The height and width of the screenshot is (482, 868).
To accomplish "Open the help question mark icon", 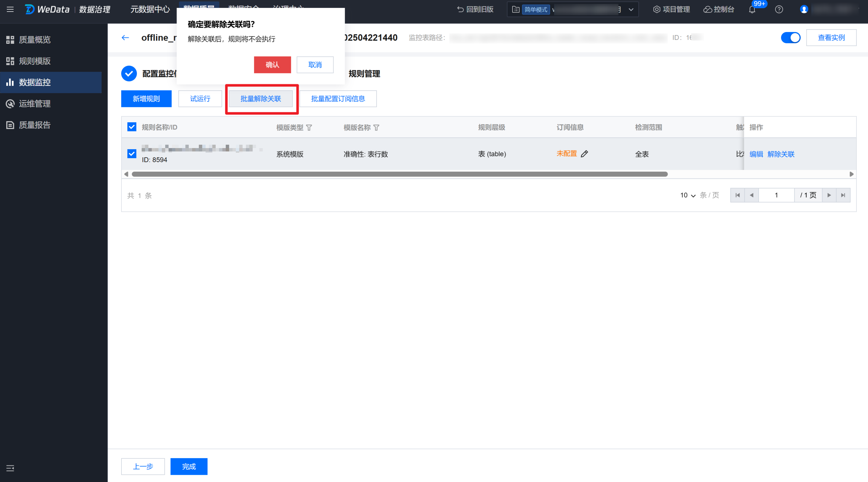I will point(779,9).
